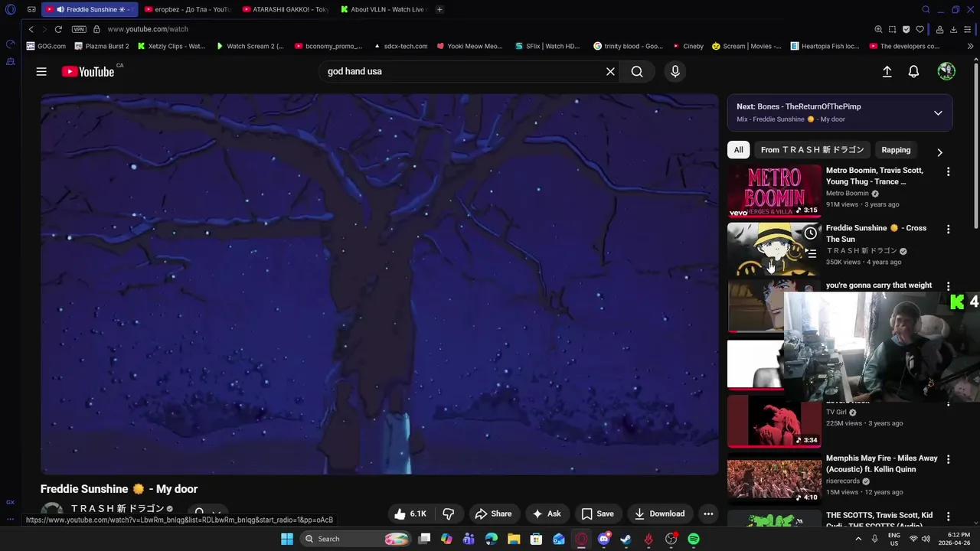This screenshot has width=980, height=551.
Task: Toggle the browser VPN badge
Action: (x=79, y=29)
